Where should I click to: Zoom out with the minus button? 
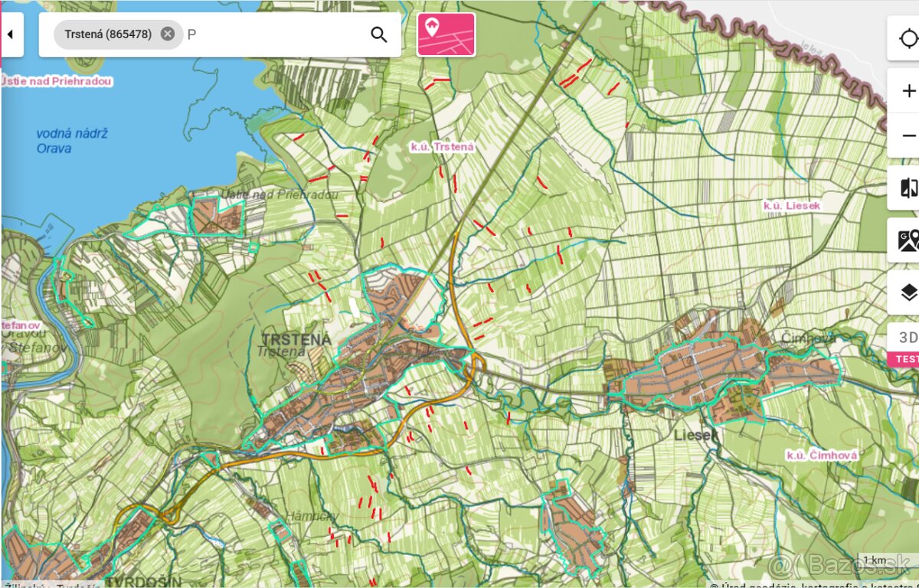tap(908, 136)
